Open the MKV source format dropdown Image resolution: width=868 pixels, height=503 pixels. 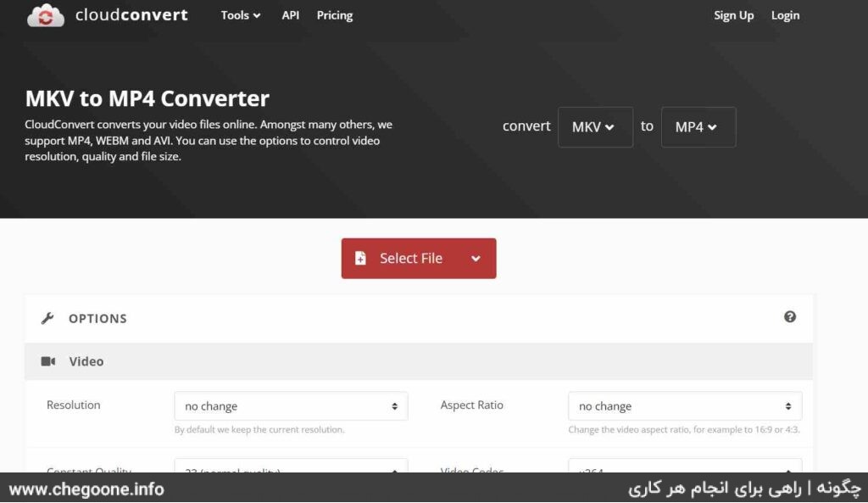point(595,127)
